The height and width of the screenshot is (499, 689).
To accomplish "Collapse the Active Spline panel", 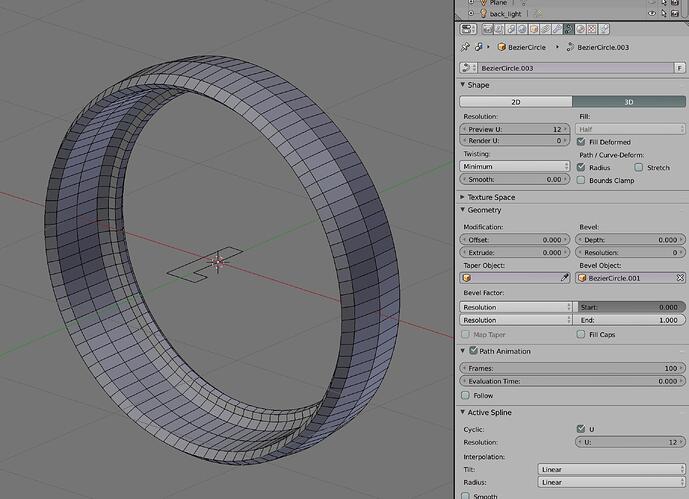I will point(463,412).
